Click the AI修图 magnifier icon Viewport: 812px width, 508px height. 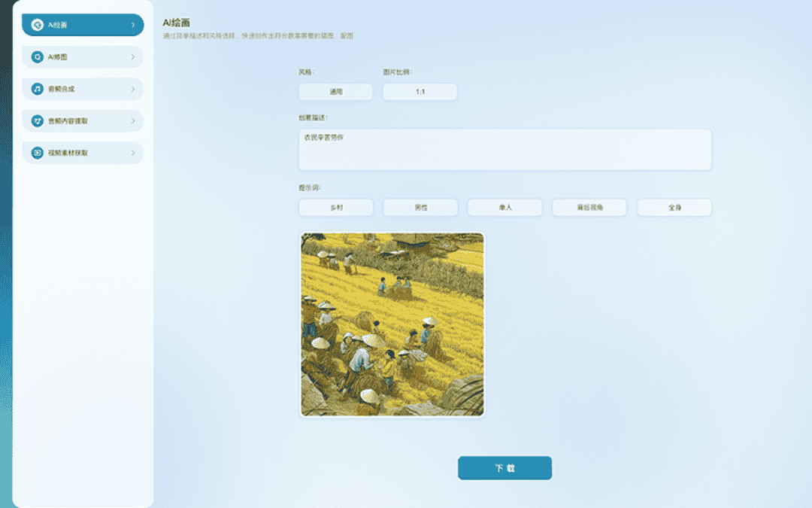pos(38,57)
